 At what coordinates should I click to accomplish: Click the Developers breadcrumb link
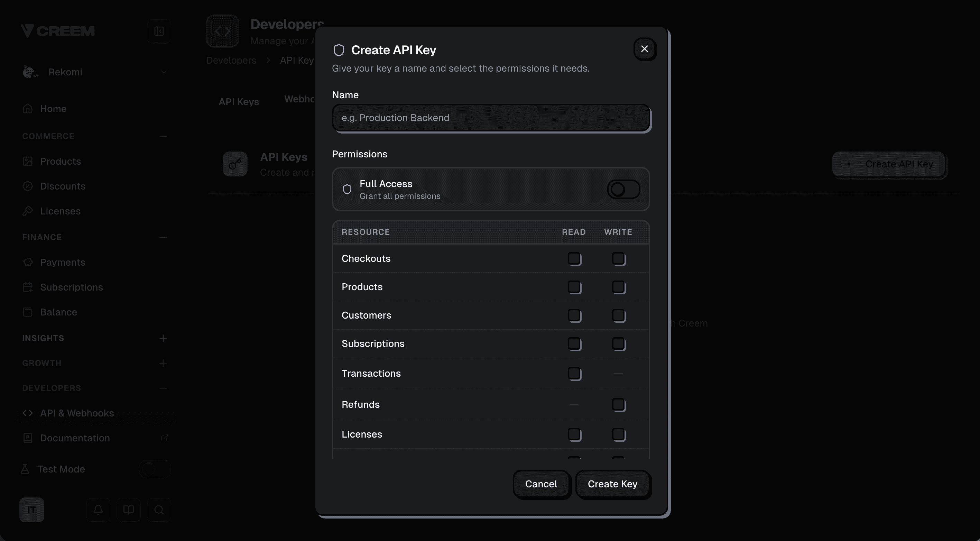pyautogui.click(x=231, y=61)
